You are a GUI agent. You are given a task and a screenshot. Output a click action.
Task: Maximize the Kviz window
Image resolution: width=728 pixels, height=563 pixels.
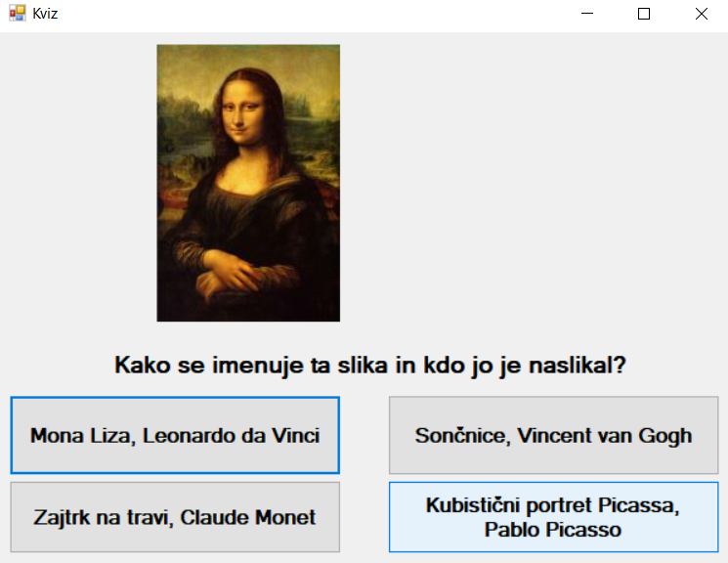644,14
